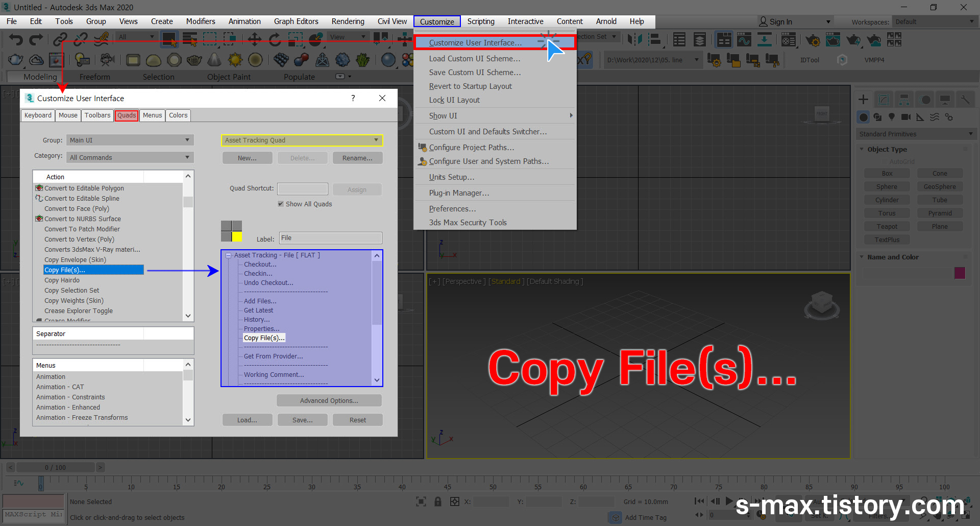
Task: Open the Utilities wrench panel icon
Action: coord(965,100)
